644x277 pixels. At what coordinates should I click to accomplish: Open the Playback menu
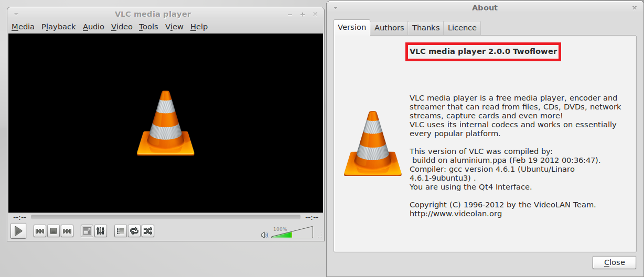59,27
